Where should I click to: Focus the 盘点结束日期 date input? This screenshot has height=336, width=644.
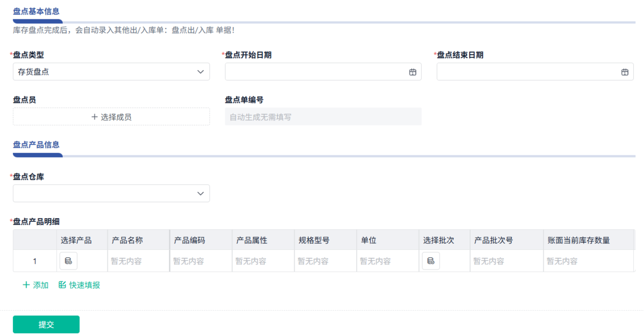529,72
